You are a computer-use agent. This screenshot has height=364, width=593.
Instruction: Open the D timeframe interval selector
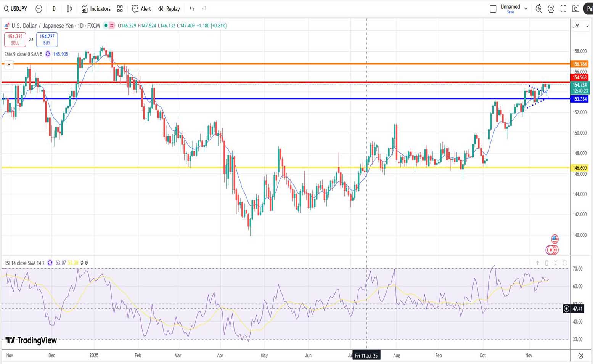54,9
